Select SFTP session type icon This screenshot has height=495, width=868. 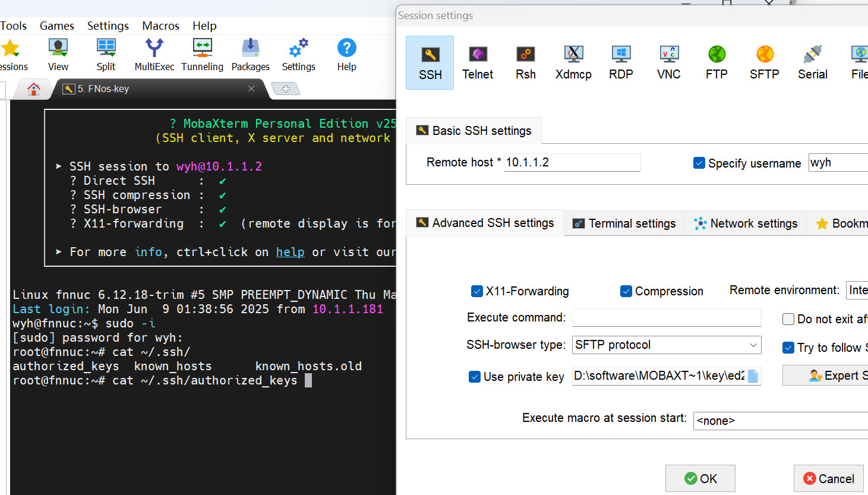(765, 62)
